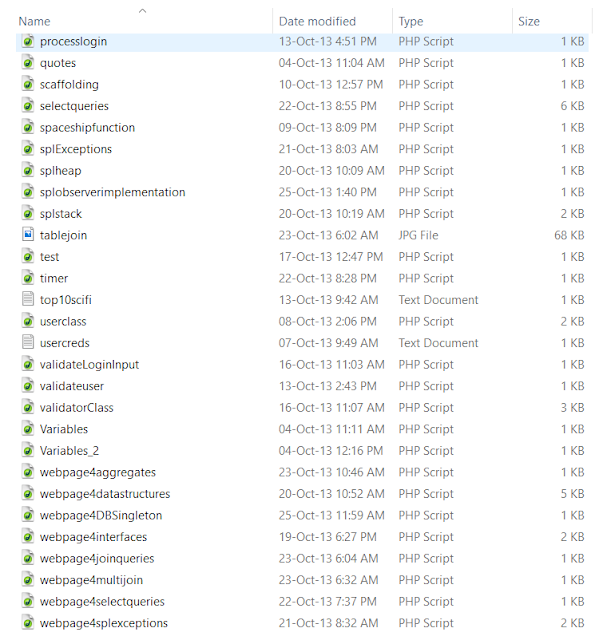
Task: Click the Variables PHP file icon
Action: [x=28, y=429]
